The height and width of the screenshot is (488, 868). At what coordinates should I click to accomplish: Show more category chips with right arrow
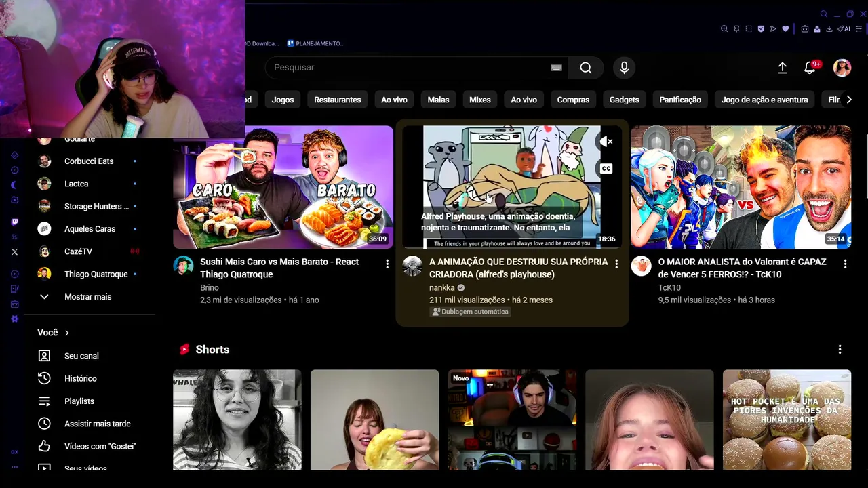pos(848,100)
